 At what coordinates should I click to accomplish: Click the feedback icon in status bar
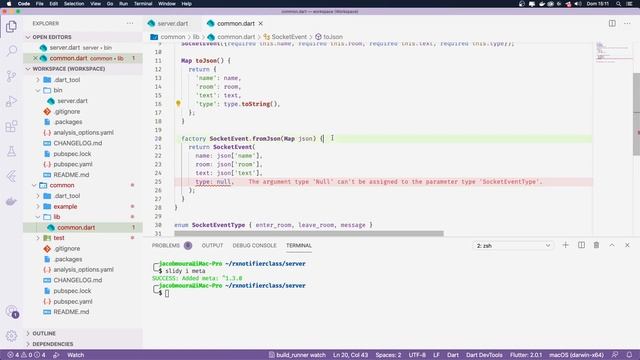(x=615, y=355)
